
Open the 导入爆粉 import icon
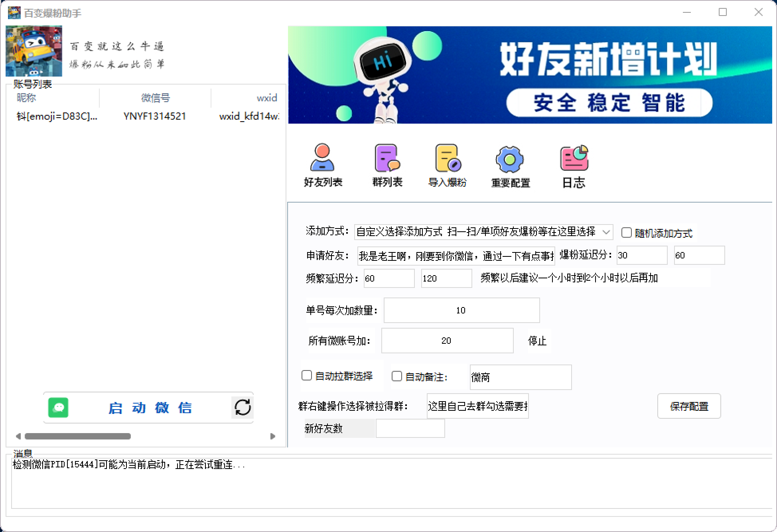pos(448,165)
